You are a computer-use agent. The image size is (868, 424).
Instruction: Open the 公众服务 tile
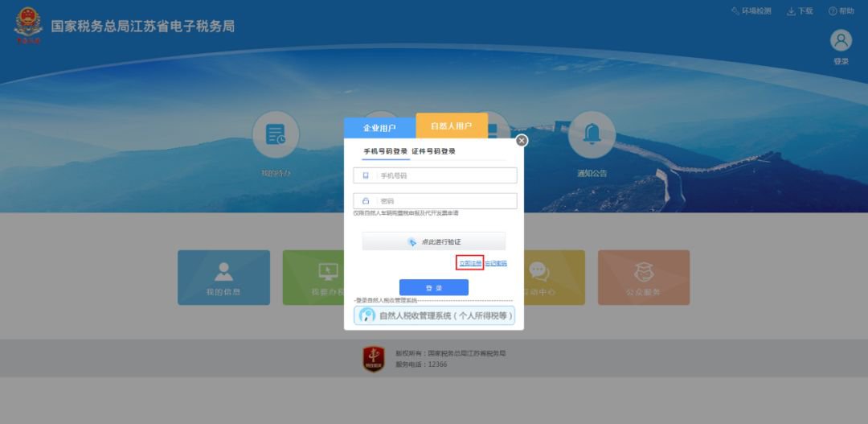pos(643,277)
